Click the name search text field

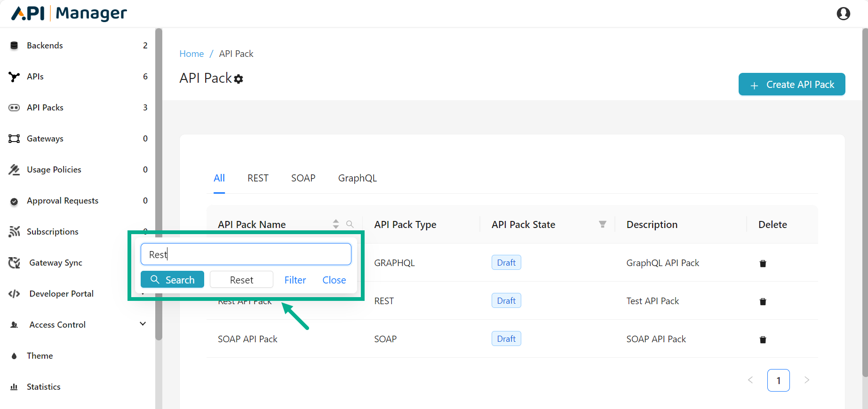pos(246,254)
